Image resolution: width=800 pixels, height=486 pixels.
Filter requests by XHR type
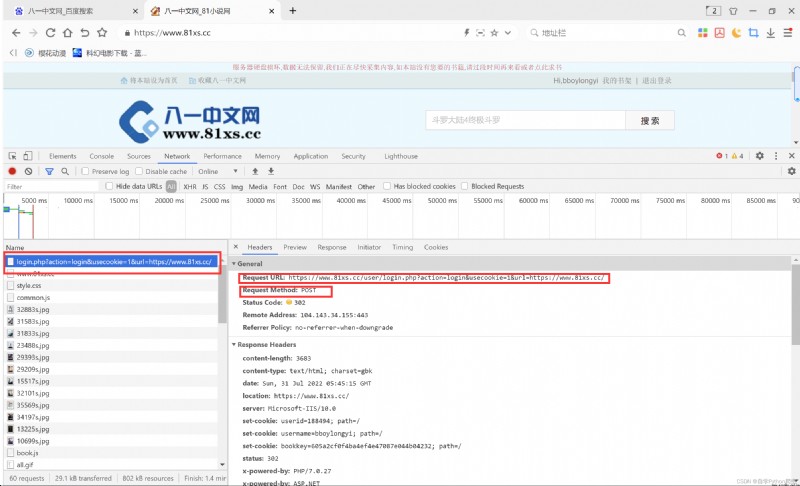190,187
